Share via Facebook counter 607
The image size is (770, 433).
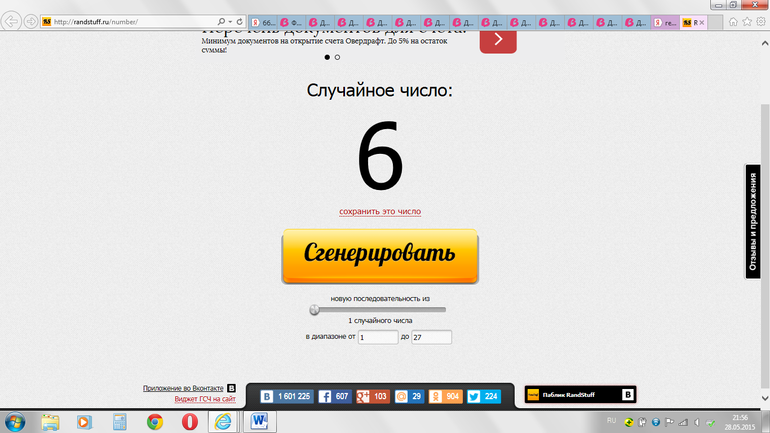[x=334, y=396]
